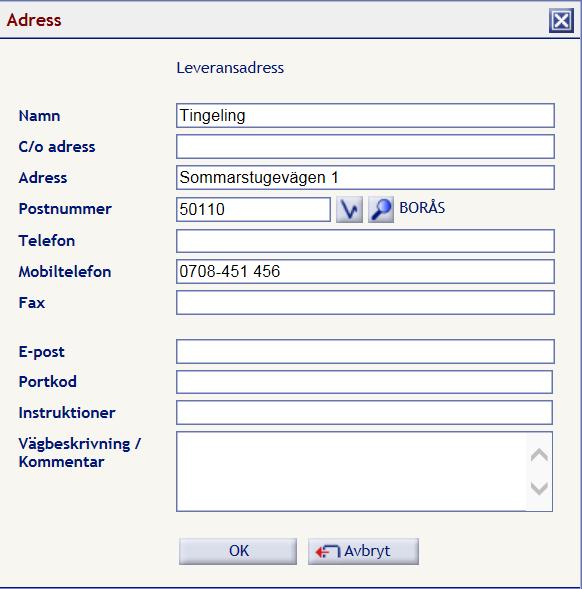582x589 pixels.
Task: Click inside Vägbeskrivning / Kommentar text area
Action: point(351,471)
